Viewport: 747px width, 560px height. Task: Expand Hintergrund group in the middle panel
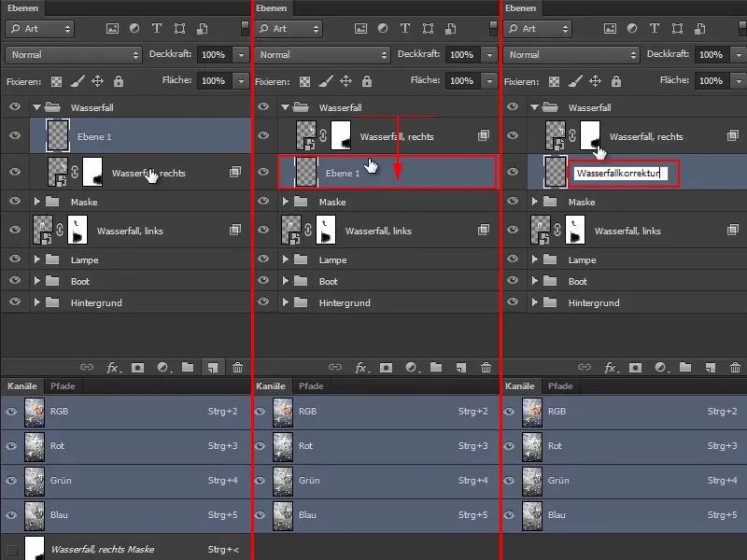(x=286, y=302)
